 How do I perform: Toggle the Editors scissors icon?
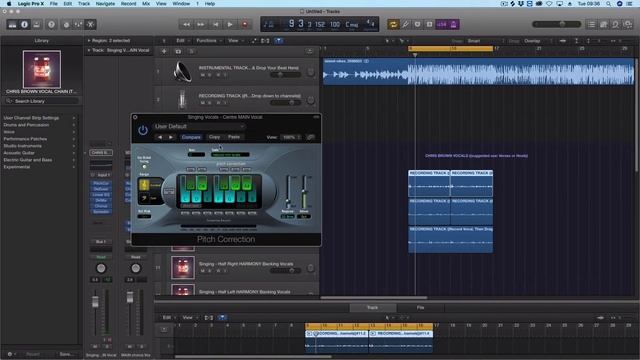point(91,24)
